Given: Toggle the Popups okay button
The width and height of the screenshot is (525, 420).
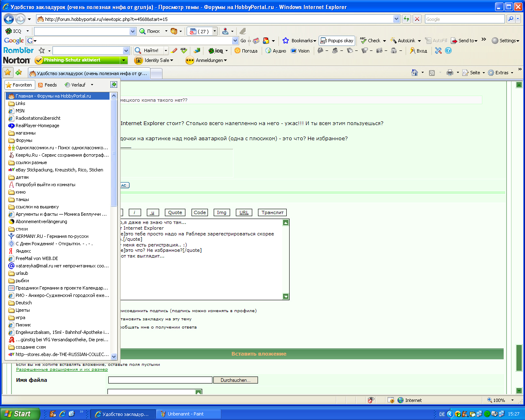Looking at the screenshot, I should coord(337,41).
